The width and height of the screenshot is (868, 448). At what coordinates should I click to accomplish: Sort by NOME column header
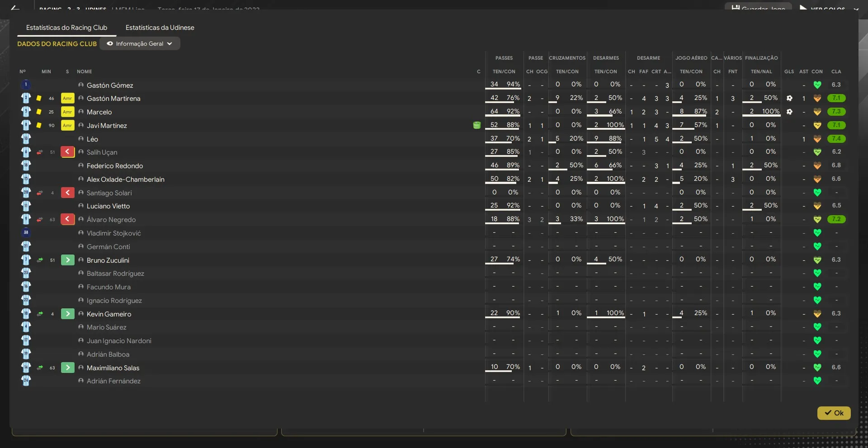pos(84,71)
